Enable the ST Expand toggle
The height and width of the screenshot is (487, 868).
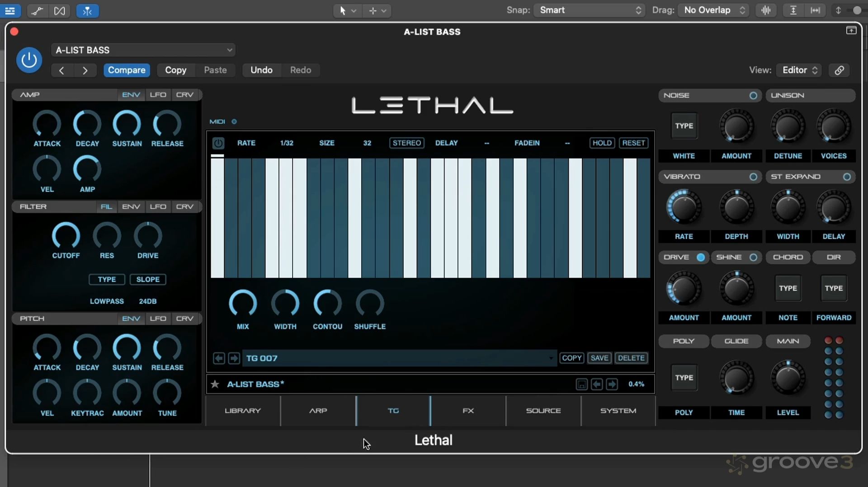[847, 177]
